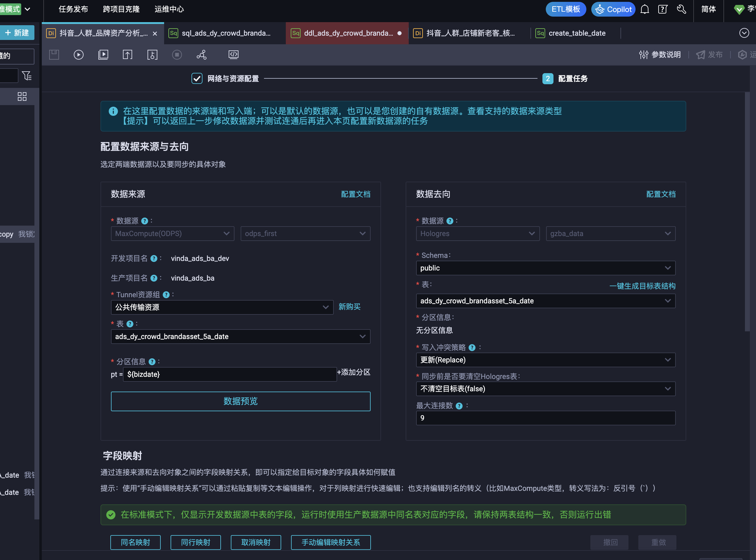Help icon next to destination 数据源
The image size is (756, 560).
tap(450, 221)
